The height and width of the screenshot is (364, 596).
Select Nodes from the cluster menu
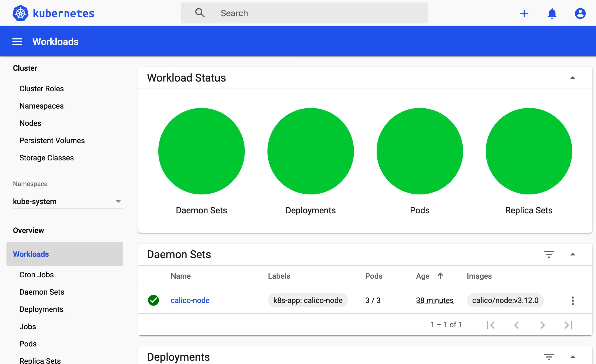pos(30,123)
